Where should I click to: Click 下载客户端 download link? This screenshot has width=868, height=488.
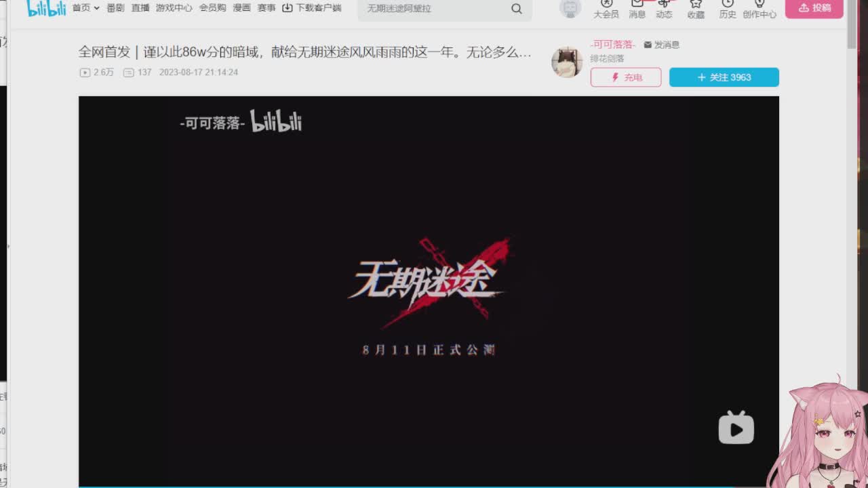[312, 8]
